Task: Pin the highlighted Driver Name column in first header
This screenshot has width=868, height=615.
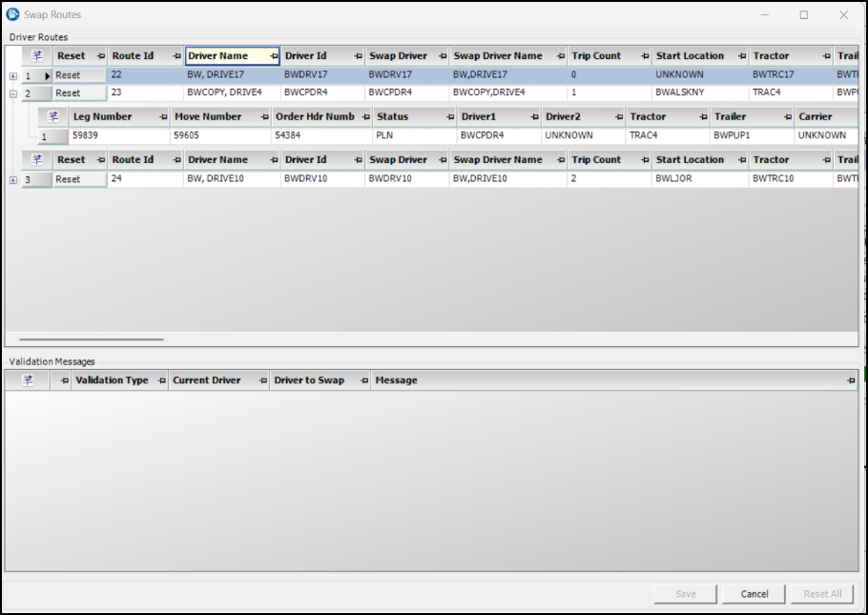Action: point(274,56)
